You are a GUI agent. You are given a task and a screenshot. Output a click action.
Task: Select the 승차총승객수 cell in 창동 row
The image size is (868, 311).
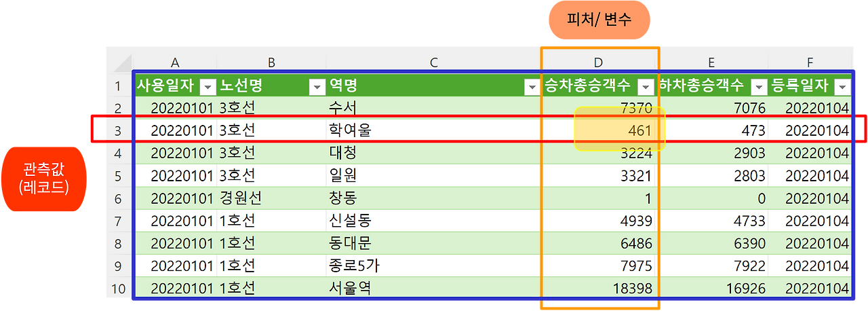click(599, 198)
